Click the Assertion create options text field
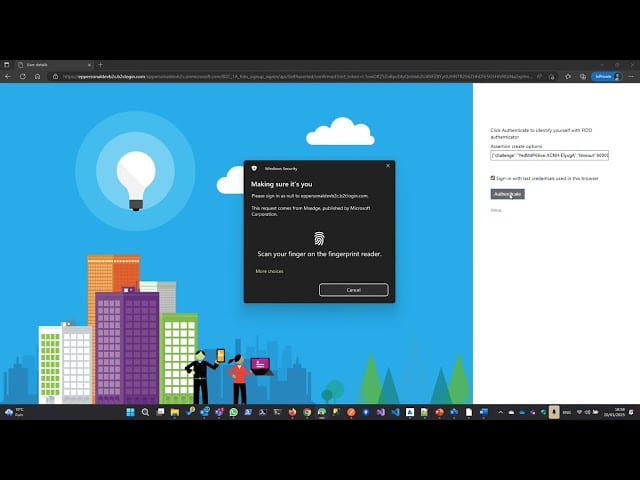640x480 pixels. pyautogui.click(x=549, y=156)
